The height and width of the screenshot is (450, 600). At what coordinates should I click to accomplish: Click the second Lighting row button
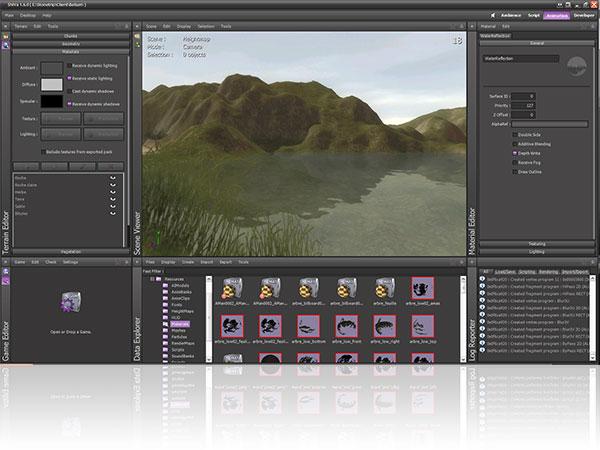point(104,134)
